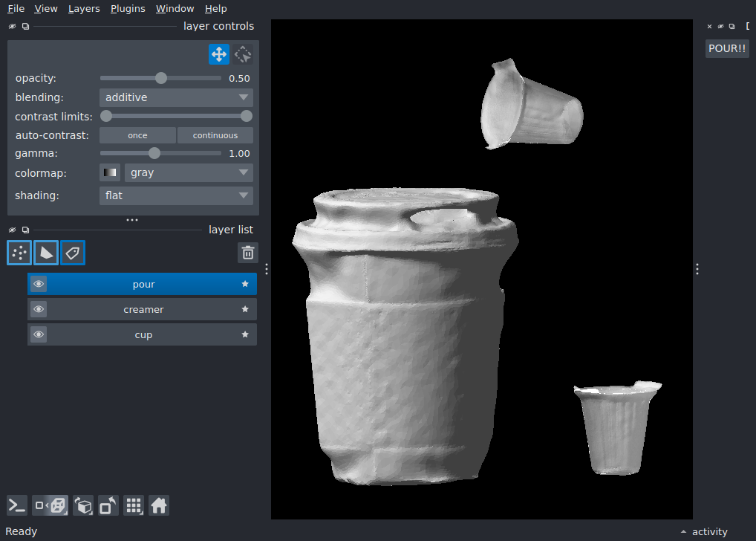Transpose displayed dimensions icon

108,506
